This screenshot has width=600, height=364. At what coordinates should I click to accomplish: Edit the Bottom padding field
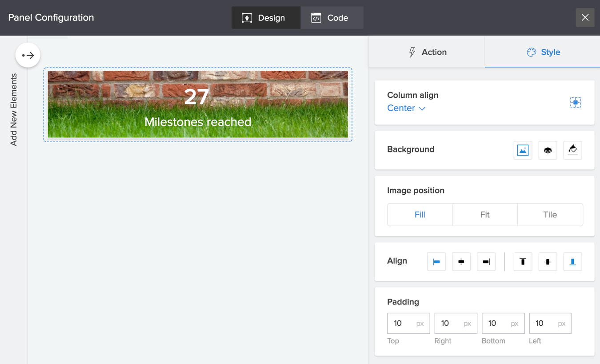coord(503,323)
